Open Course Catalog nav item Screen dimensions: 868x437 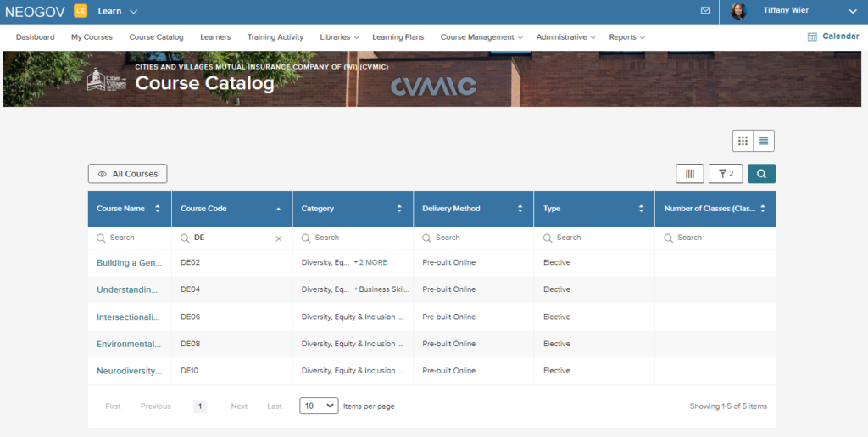[156, 37]
